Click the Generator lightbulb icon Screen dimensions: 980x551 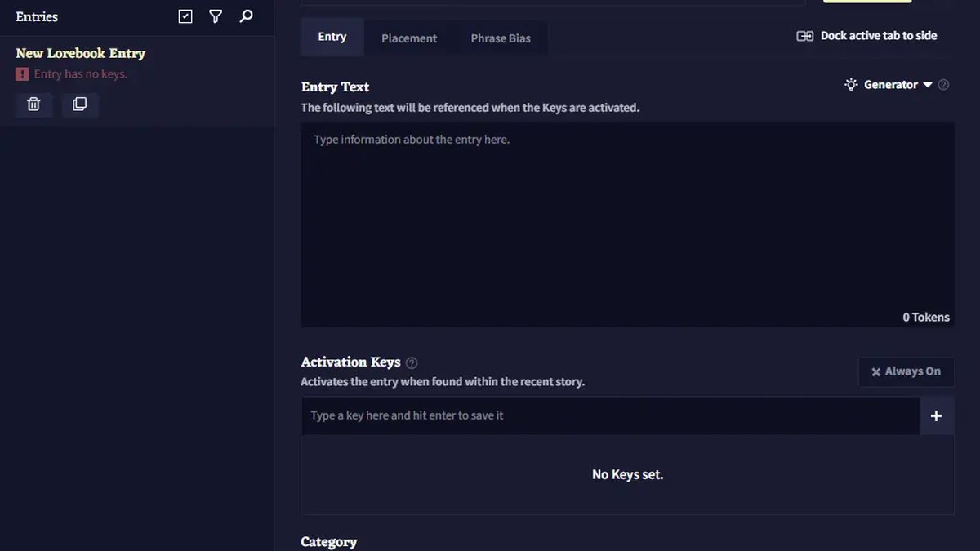pos(851,85)
